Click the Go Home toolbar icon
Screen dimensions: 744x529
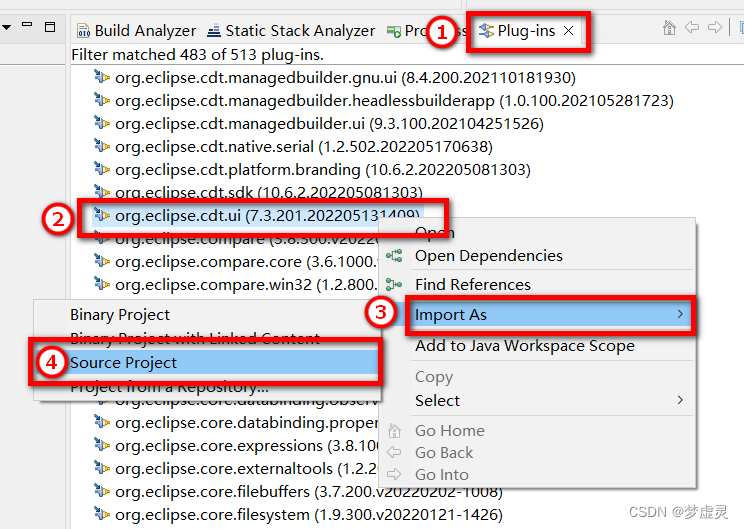(x=669, y=28)
